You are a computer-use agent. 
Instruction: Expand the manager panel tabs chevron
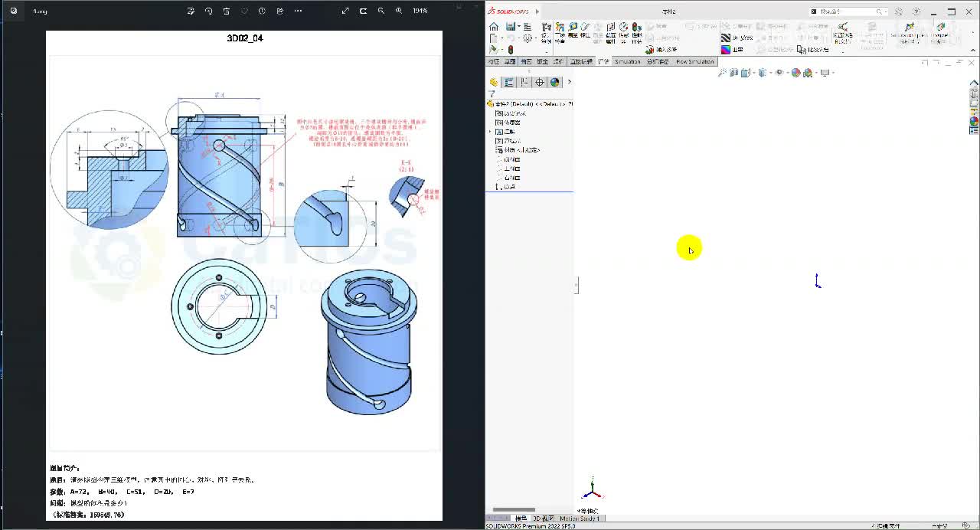[x=569, y=82]
